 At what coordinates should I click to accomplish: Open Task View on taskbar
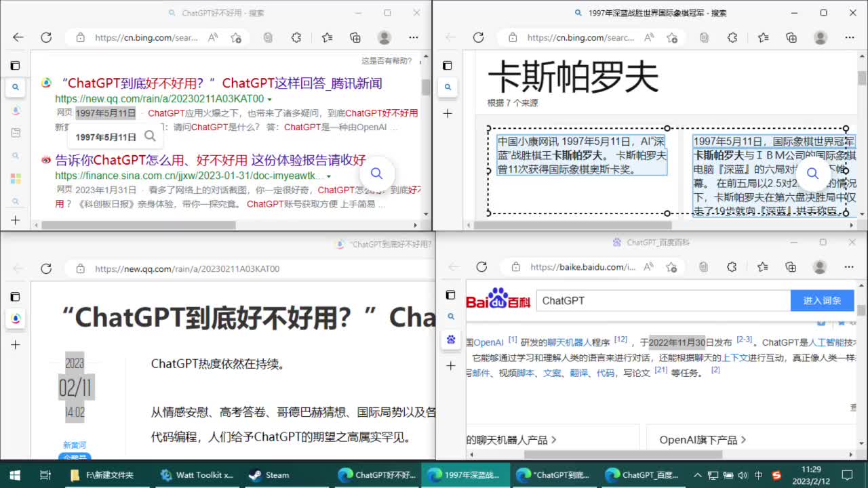tap(45, 475)
